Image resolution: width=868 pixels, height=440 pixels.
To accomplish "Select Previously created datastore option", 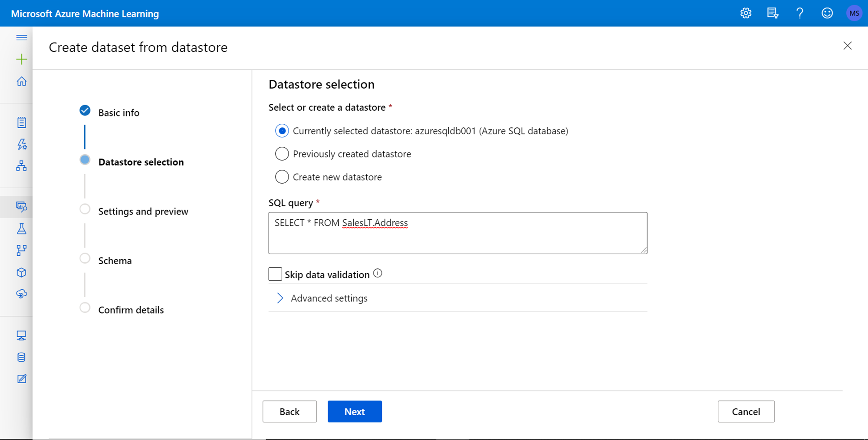I will 282,154.
